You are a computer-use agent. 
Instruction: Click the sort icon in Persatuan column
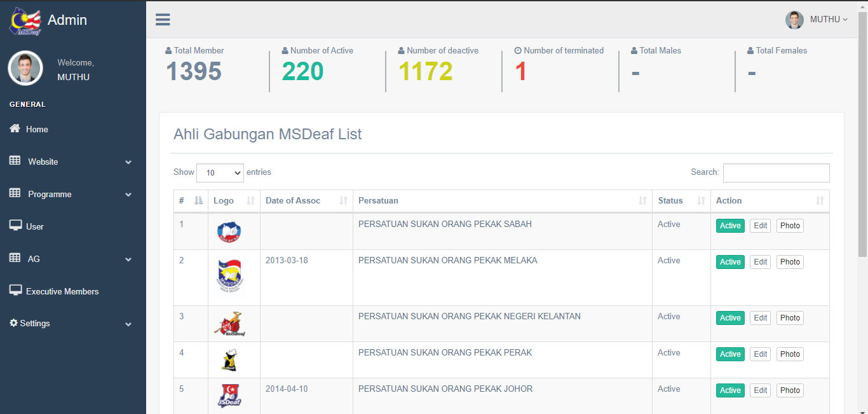[642, 201]
